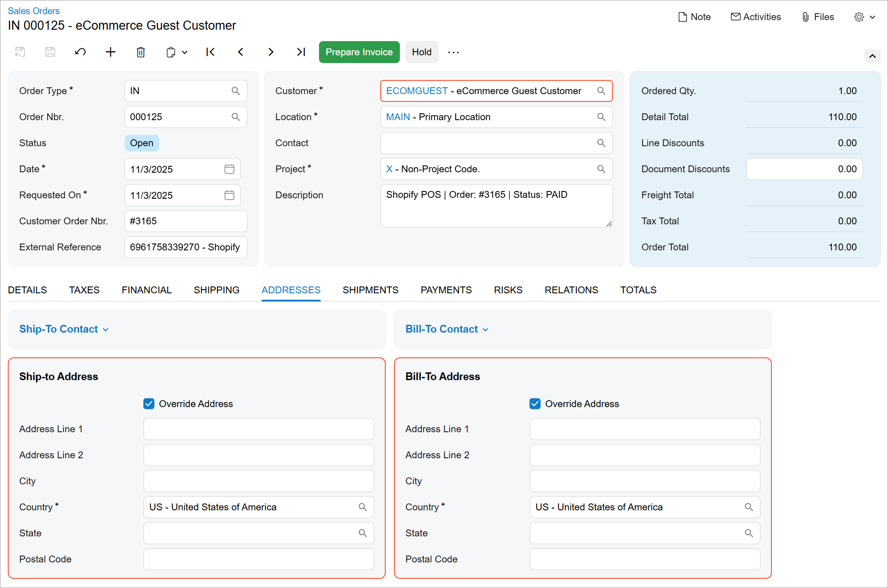Open the Note panel
Screen dimensions: 888x588
[x=695, y=17]
